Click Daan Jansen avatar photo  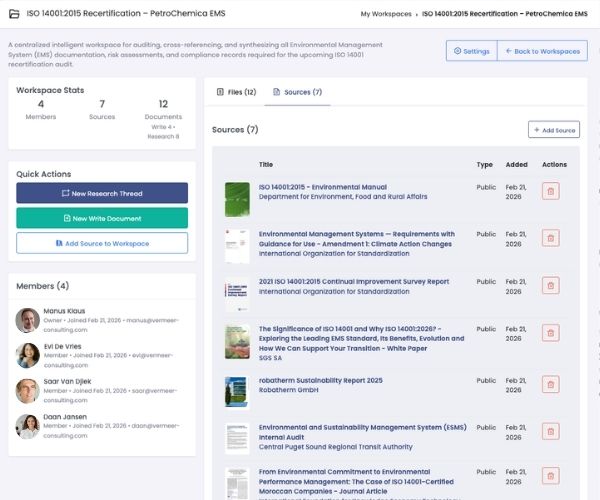(28, 426)
